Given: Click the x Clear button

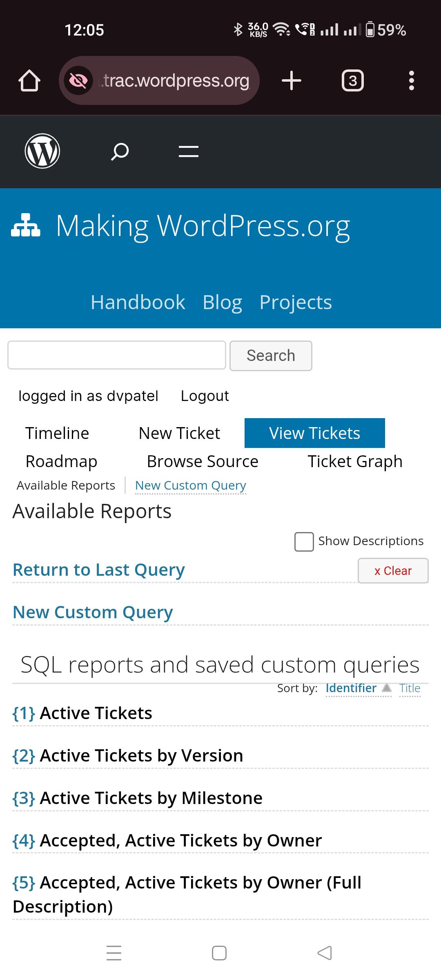Looking at the screenshot, I should point(393,570).
